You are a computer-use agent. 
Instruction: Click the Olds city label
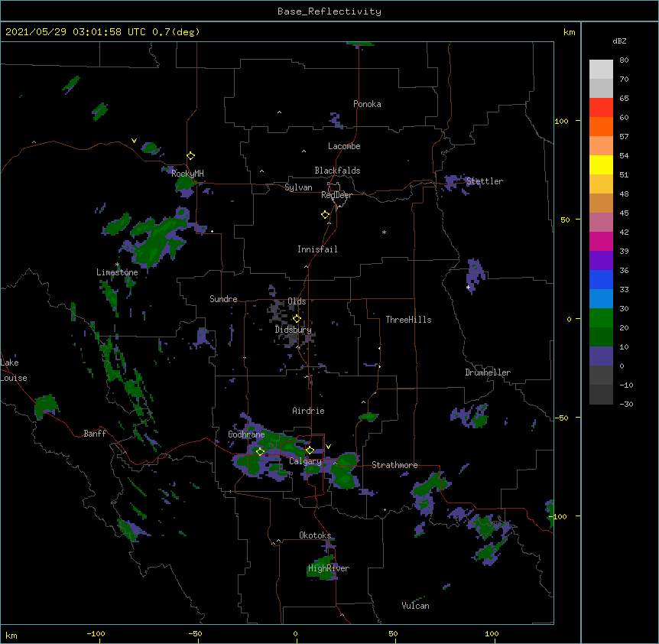297,301
